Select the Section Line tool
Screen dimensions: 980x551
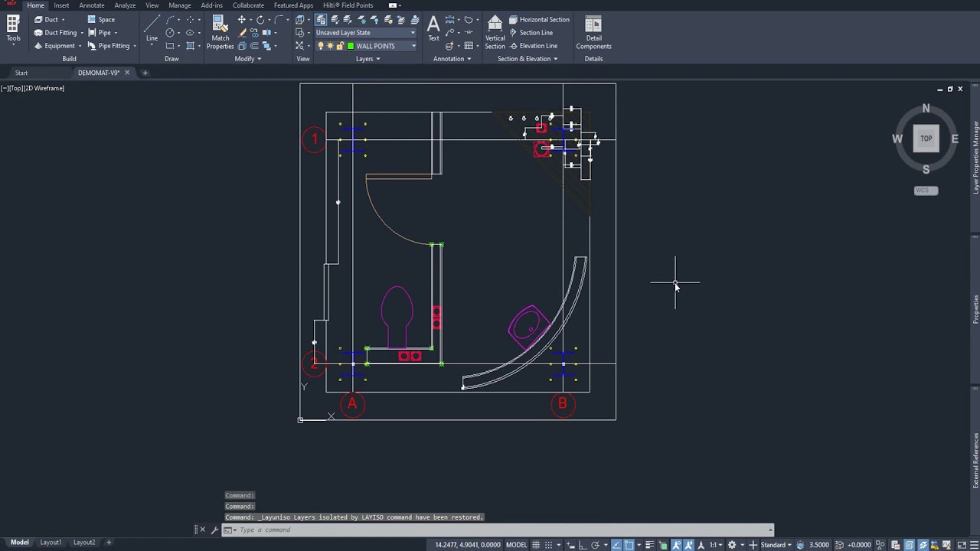(x=531, y=33)
